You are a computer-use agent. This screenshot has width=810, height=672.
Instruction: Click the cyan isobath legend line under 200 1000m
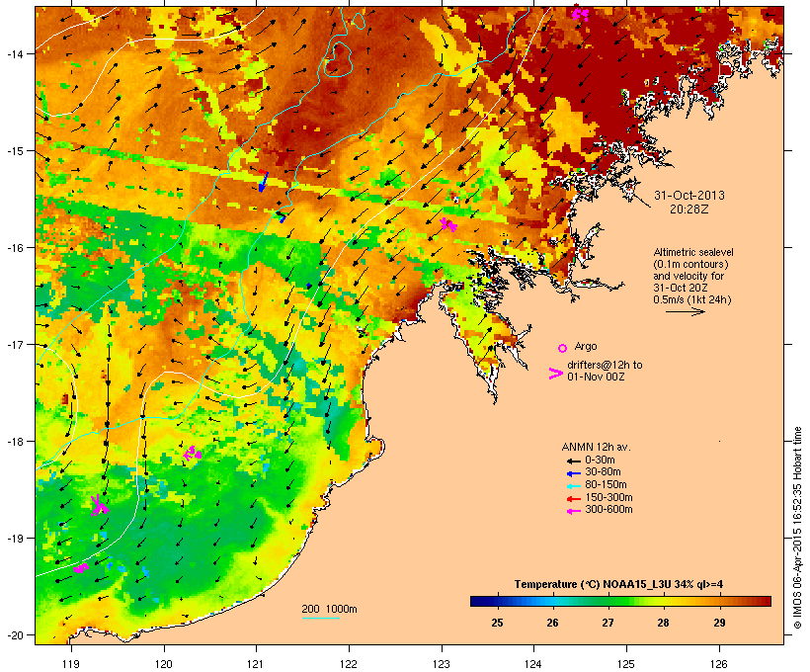pos(321,618)
